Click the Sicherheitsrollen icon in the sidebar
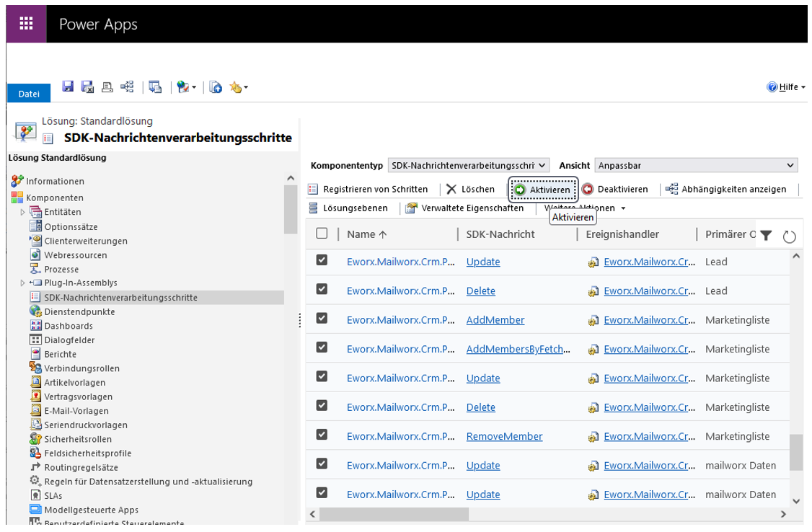Image resolution: width=812 pixels, height=532 pixels. (35, 438)
